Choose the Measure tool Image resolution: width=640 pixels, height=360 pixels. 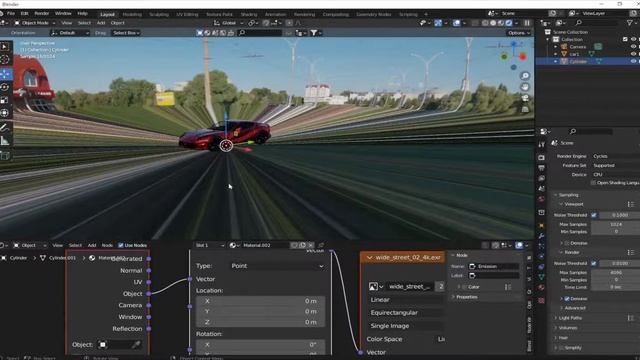click(x=5, y=141)
